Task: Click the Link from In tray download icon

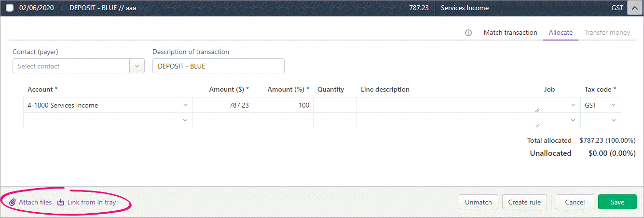Action: [61, 203]
